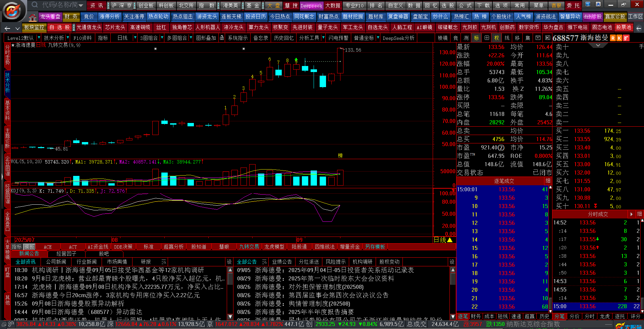644x329 pixels.
Task: Switch to the 经营因子 tab
Action: pos(66,254)
